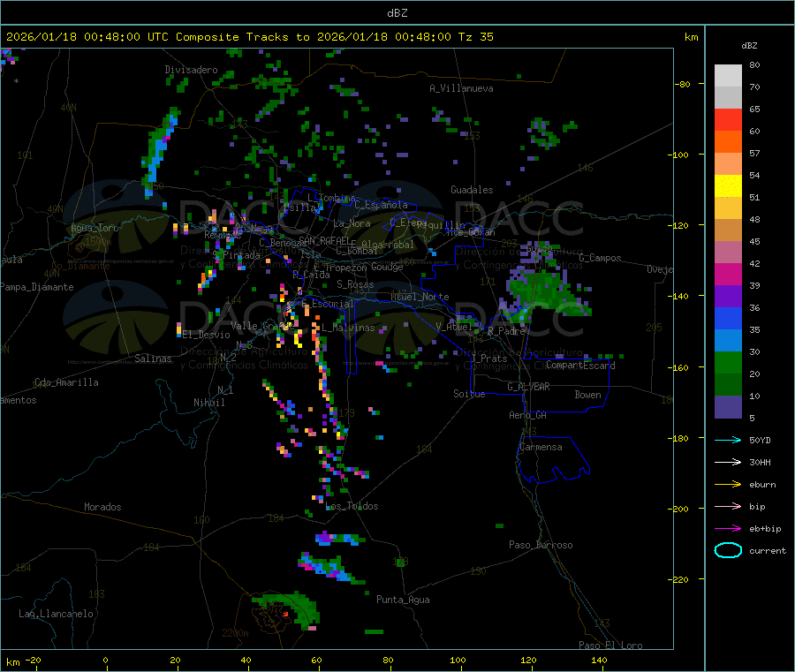The image size is (795, 672).
Task: Click the 'Cda_Amarilla' label
Action: [x=66, y=382]
